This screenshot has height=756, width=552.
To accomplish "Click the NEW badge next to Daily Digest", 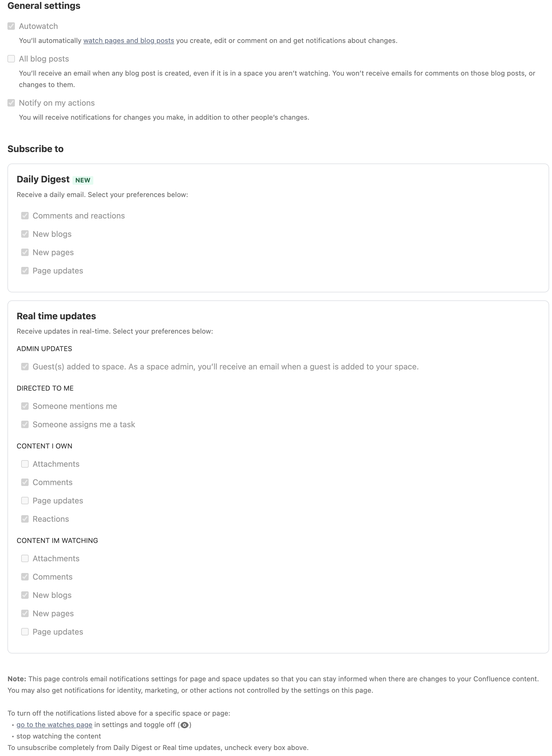I will 82,180.
